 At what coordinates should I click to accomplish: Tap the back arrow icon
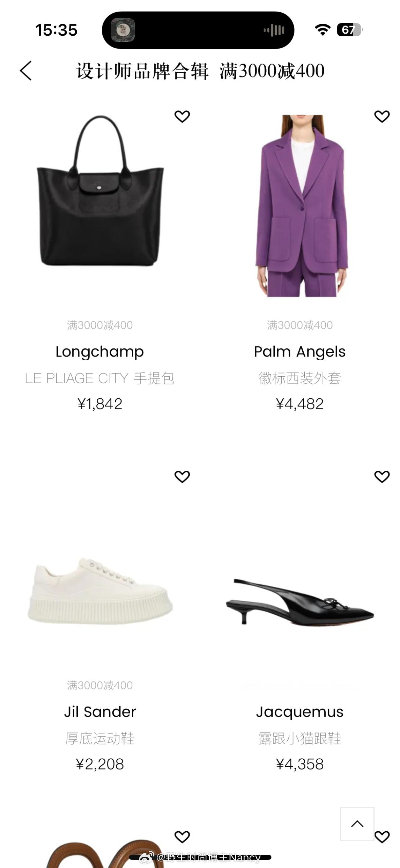[26, 71]
